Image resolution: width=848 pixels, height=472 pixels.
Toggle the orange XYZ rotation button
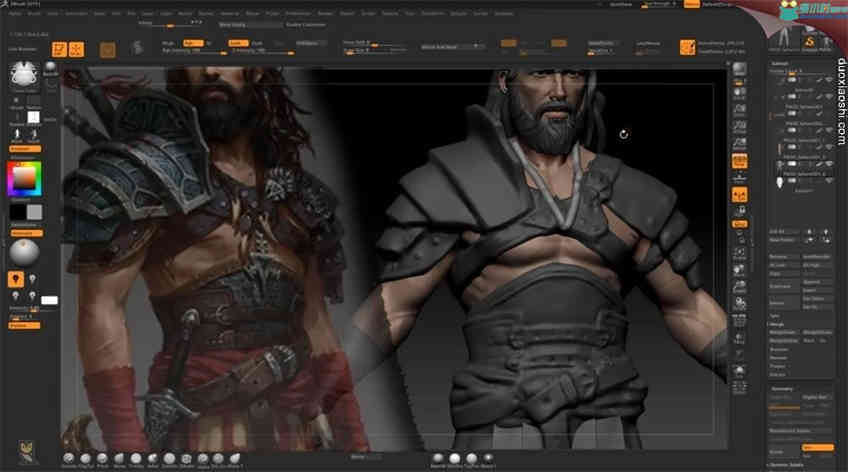tap(739, 224)
